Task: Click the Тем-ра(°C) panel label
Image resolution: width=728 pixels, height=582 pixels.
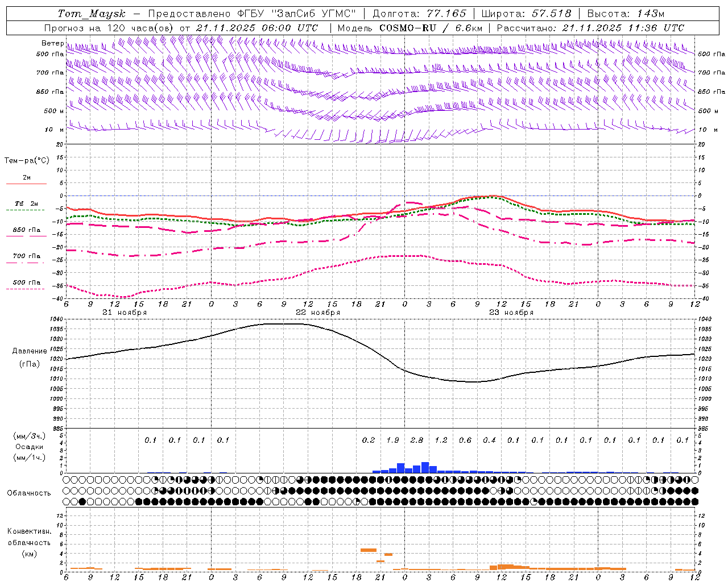Action: pos(27,161)
